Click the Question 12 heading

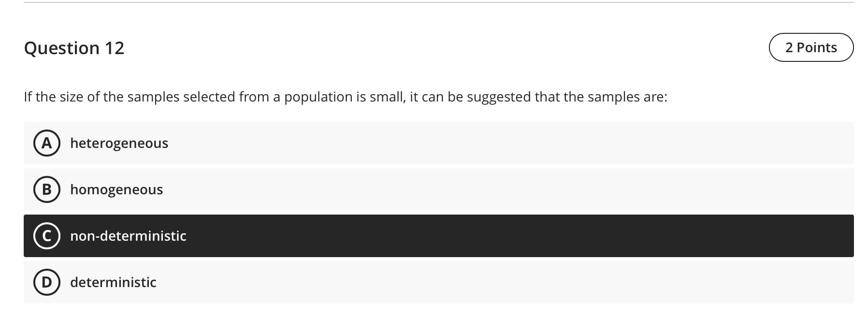[x=74, y=47]
